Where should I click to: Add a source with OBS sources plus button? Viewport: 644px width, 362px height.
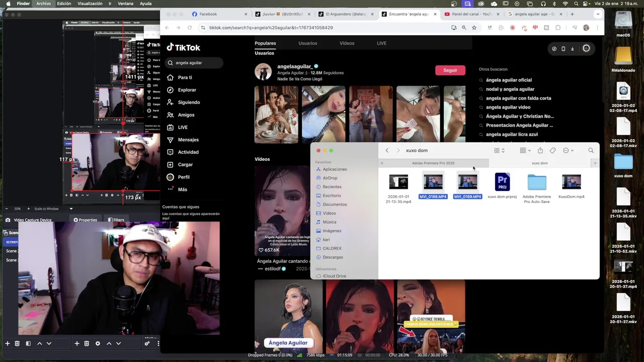pos(77,343)
